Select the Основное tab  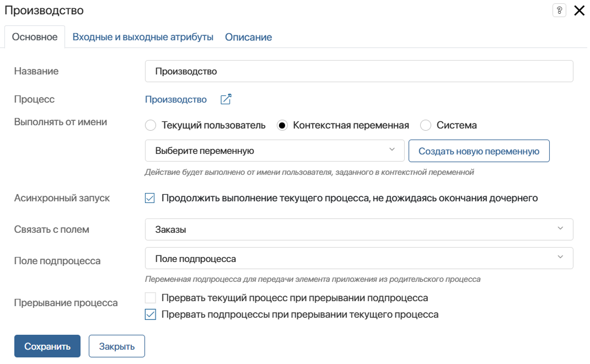(35, 37)
